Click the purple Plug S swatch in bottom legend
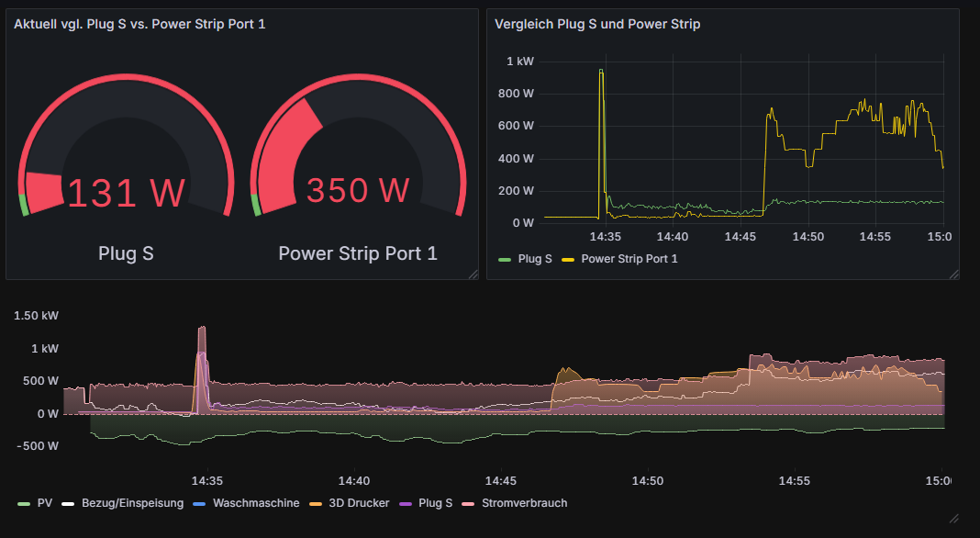This screenshot has width=980, height=538. pos(406,503)
